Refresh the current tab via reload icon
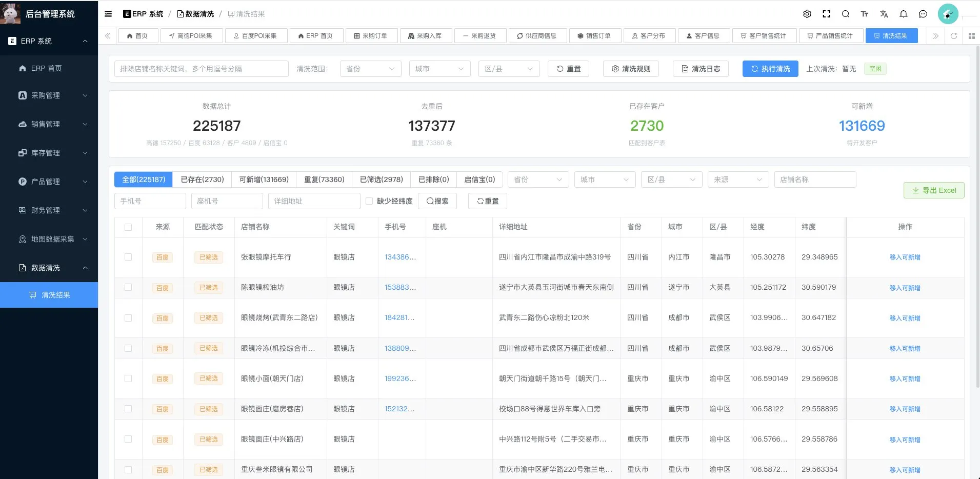The image size is (980, 479). pos(954,36)
